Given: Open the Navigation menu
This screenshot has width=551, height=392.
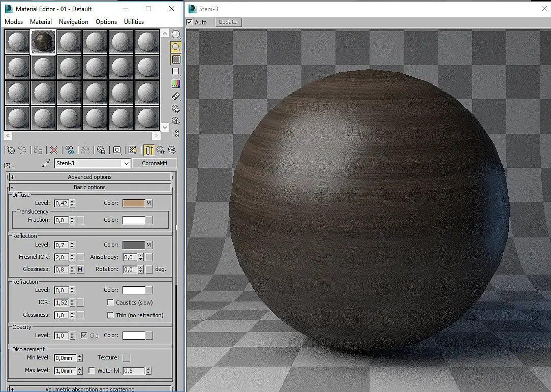Looking at the screenshot, I should pyautogui.click(x=73, y=22).
